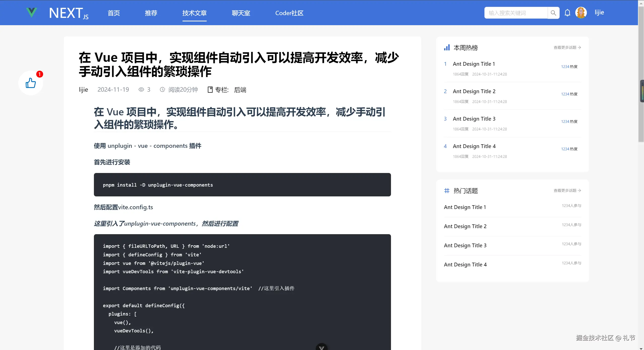644x350 pixels.
Task: Go to Coder社区 menu item
Action: coord(289,13)
